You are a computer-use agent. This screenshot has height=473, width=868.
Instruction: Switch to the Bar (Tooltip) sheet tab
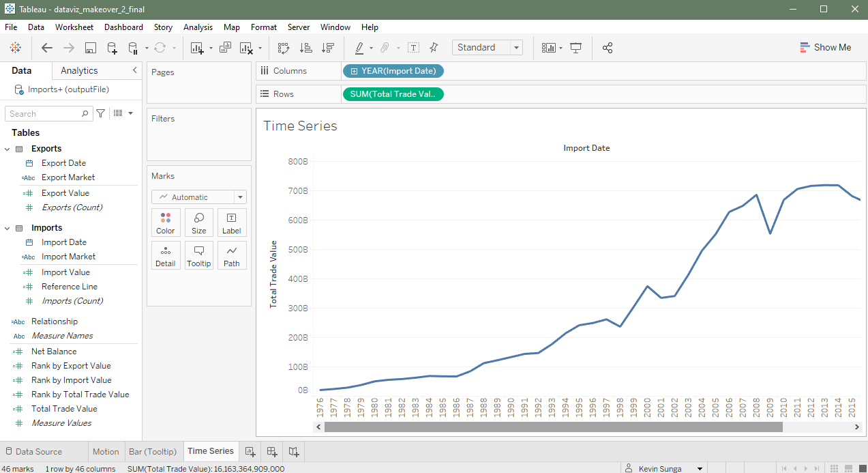pyautogui.click(x=153, y=451)
